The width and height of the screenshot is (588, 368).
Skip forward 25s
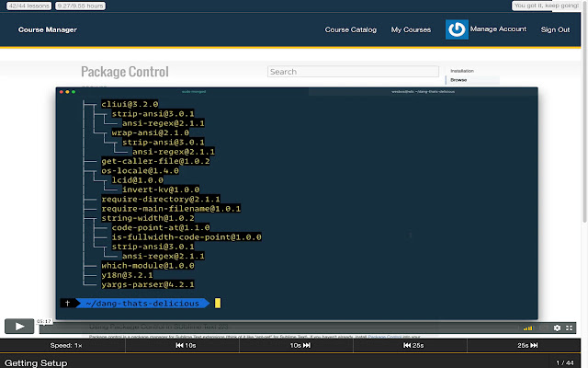(527, 346)
